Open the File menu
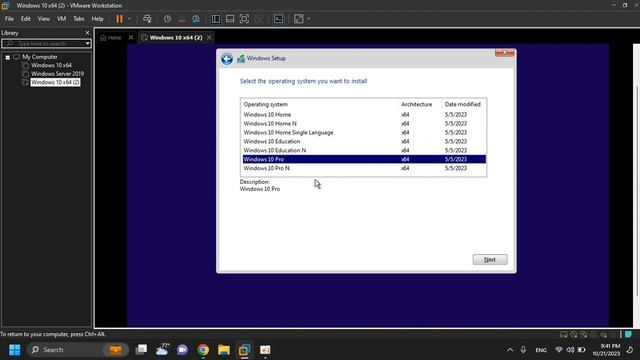 [x=9, y=19]
